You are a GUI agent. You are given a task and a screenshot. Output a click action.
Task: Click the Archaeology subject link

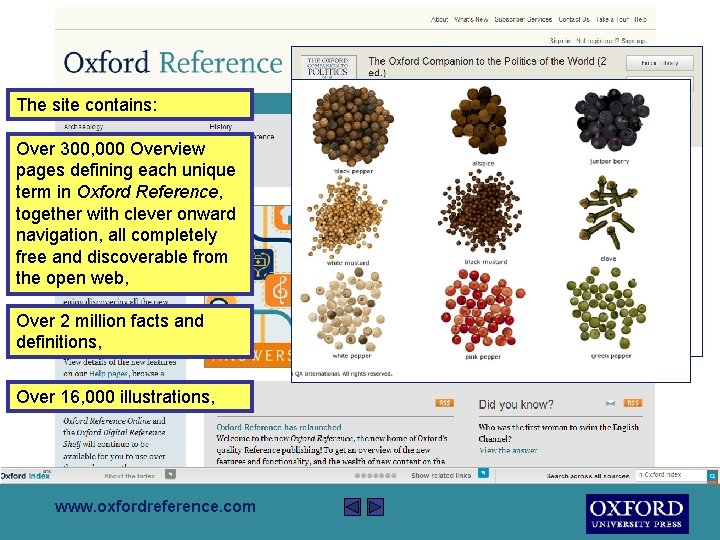[84, 127]
